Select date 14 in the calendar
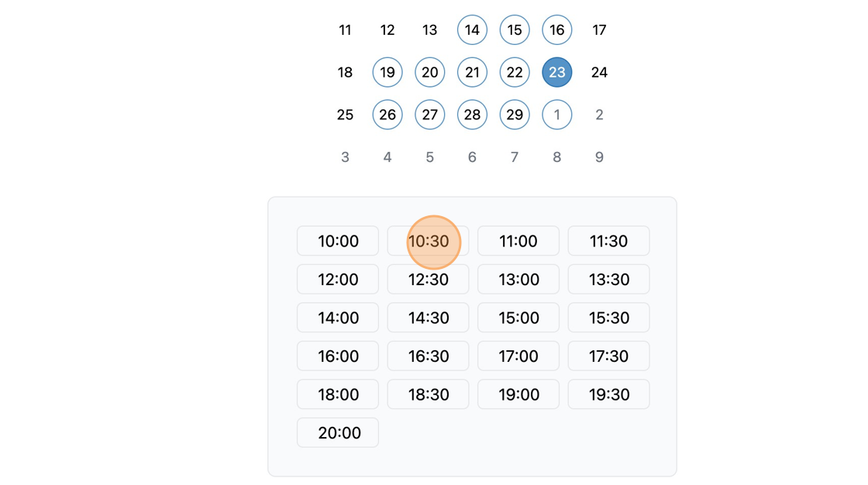The height and width of the screenshot is (485, 868). [472, 30]
